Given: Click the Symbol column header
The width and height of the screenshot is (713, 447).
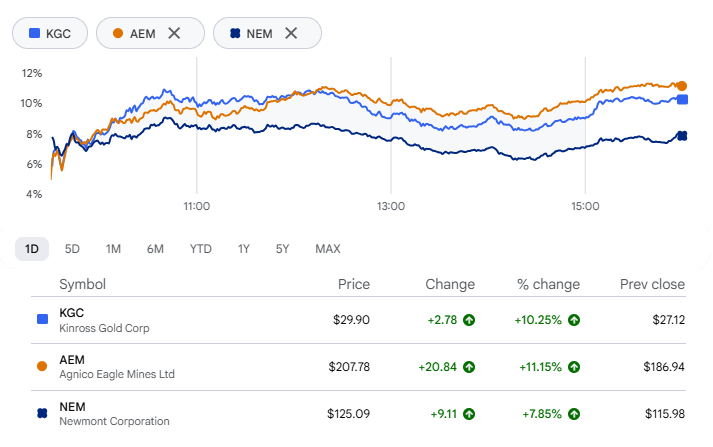Looking at the screenshot, I should pyautogui.click(x=82, y=284).
